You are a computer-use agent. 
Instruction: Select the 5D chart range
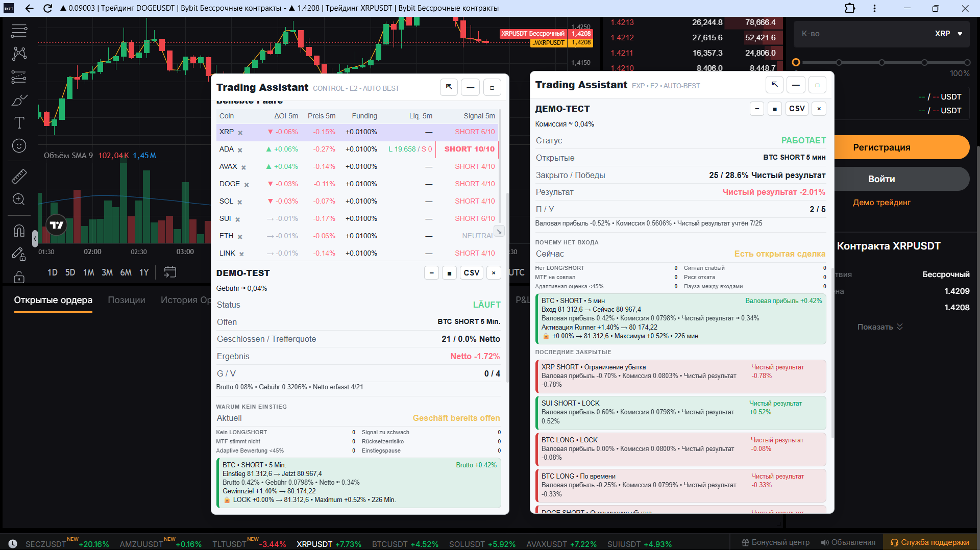(x=70, y=272)
